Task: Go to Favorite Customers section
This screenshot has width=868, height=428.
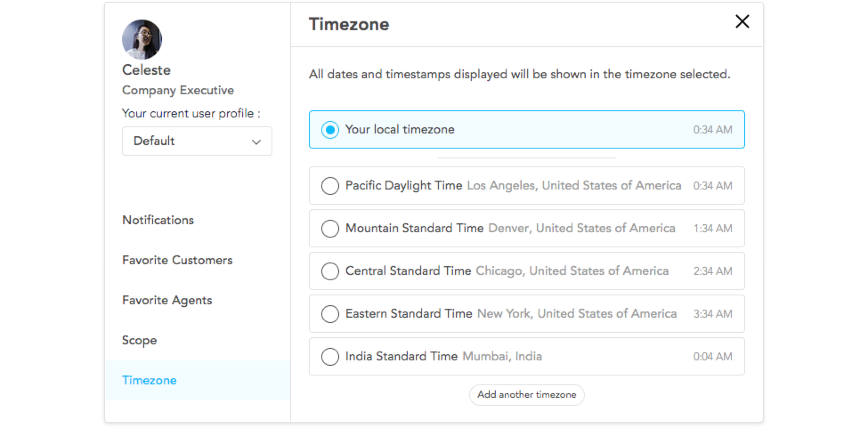Action: click(x=177, y=260)
